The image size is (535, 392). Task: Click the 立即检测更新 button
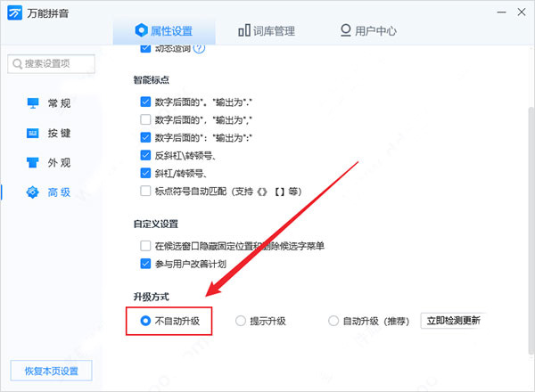453,321
